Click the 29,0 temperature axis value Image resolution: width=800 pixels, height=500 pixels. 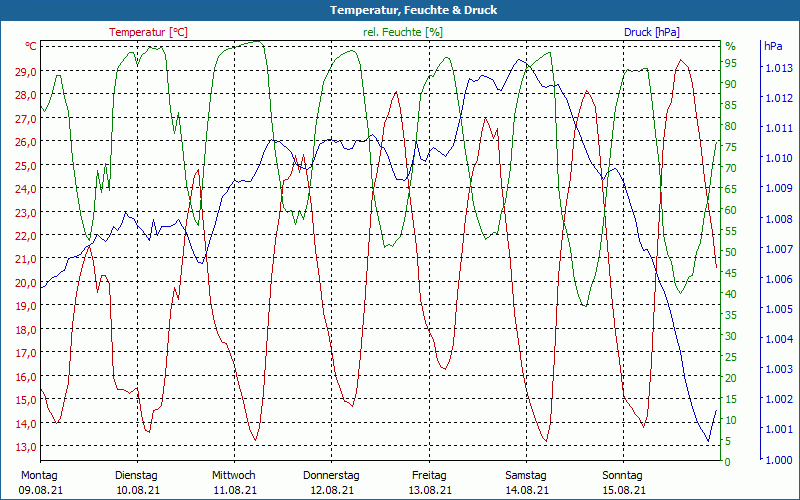click(26, 72)
